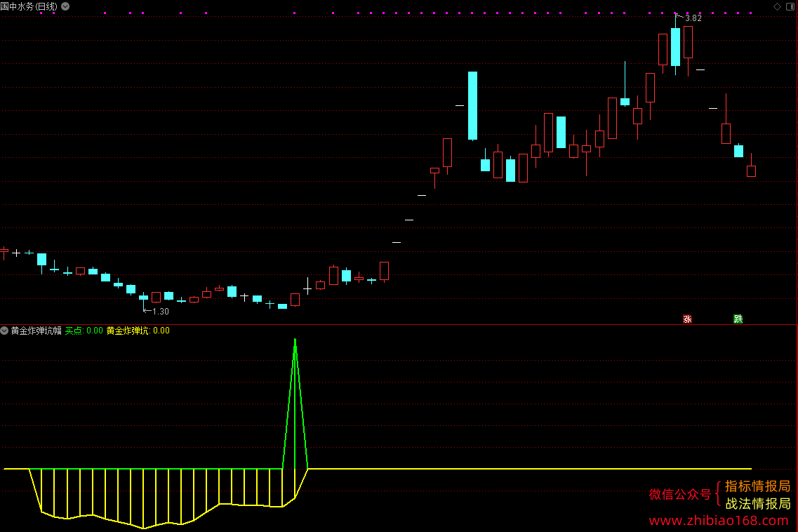Select the stock title 国中水务(日线)
Screen dimensions: 798x532
(29, 6)
